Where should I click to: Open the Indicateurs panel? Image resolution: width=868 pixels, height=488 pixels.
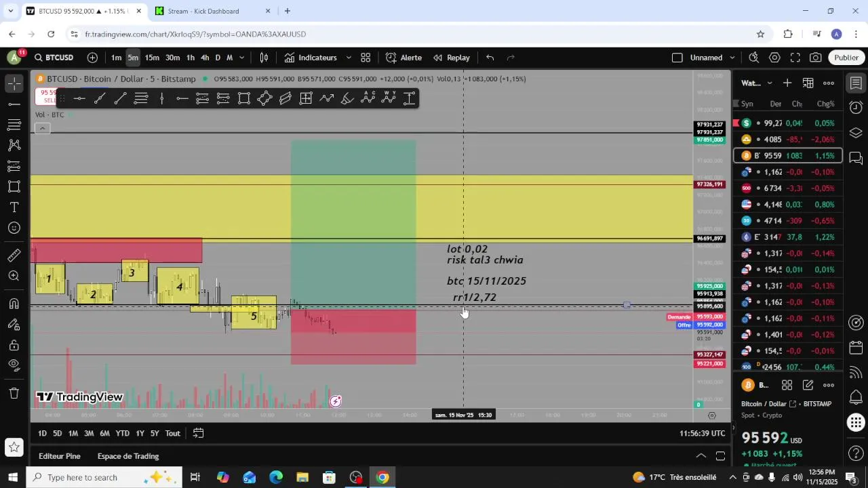[311, 58]
